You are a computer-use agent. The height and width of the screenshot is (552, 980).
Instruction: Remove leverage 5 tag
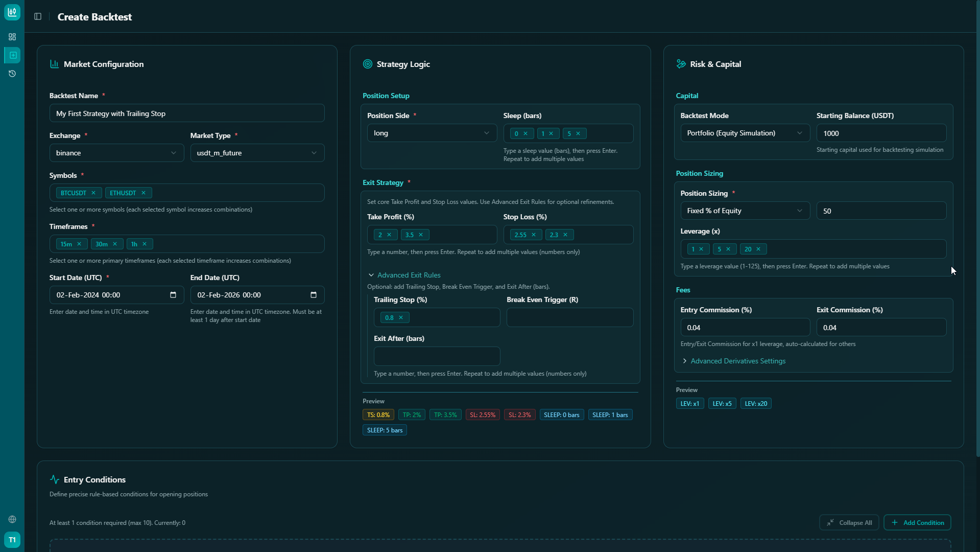(x=728, y=249)
